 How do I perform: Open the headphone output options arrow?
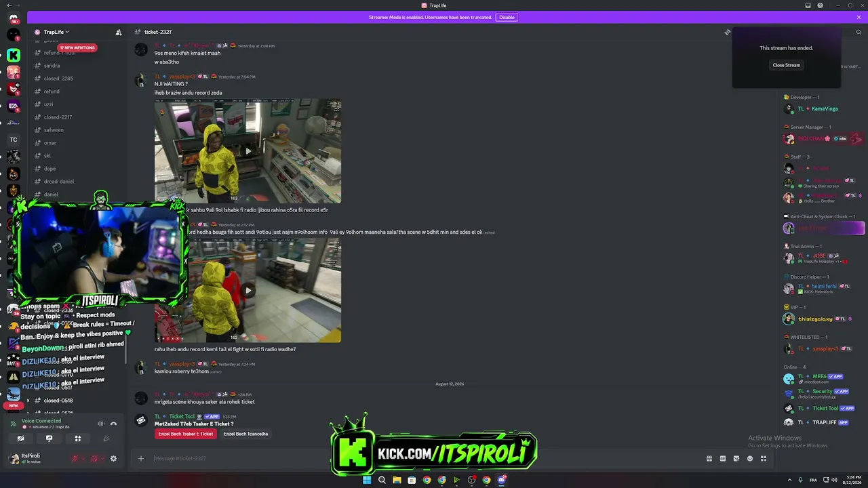click(102, 459)
